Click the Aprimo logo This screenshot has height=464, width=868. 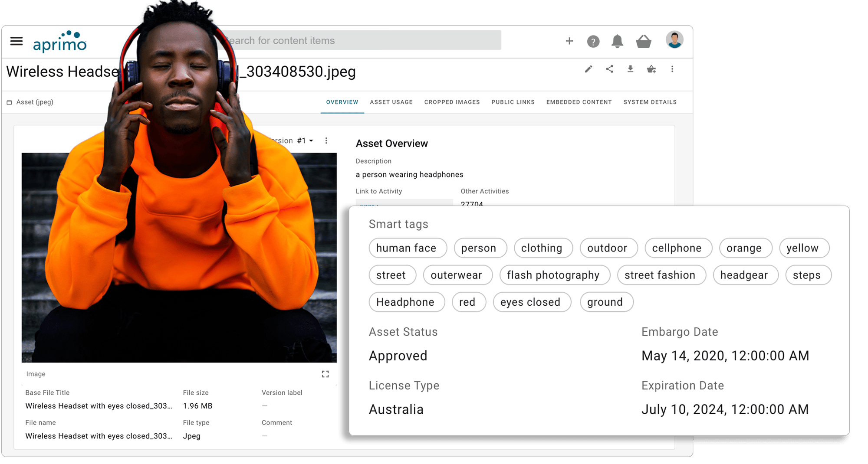pos(60,42)
